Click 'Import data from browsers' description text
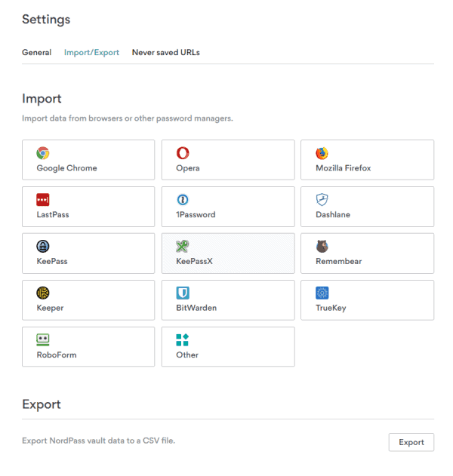The height and width of the screenshot is (476, 453). (x=128, y=118)
